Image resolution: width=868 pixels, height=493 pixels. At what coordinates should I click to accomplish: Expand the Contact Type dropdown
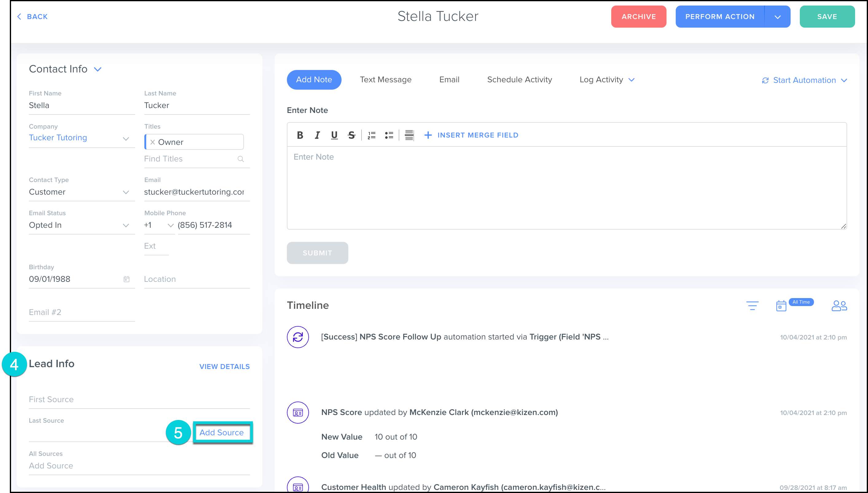[126, 192]
